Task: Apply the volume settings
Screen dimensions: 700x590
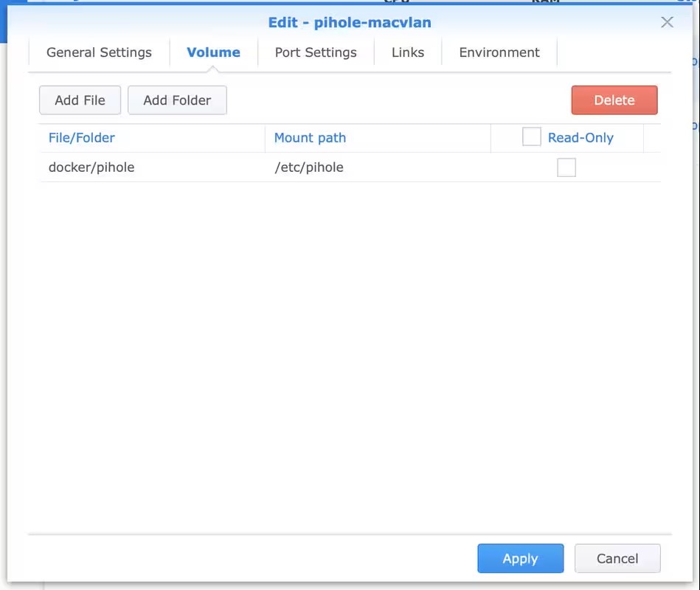Action: click(x=520, y=558)
